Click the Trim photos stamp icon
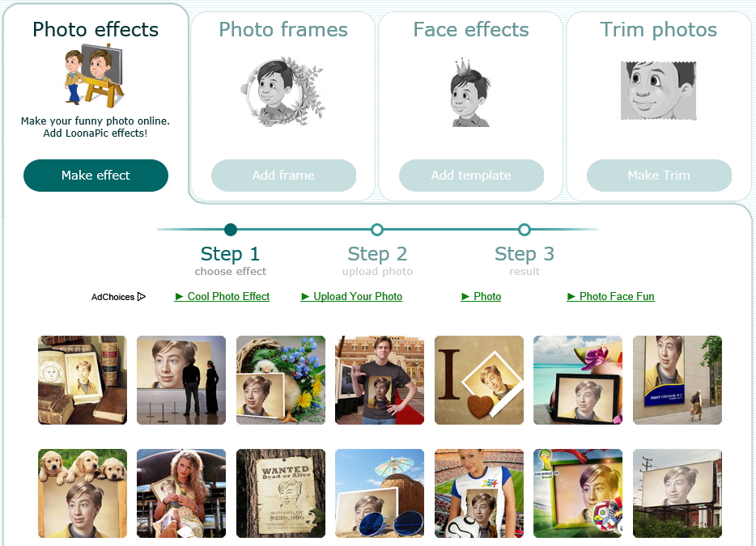This screenshot has height=546, width=756. [x=658, y=90]
